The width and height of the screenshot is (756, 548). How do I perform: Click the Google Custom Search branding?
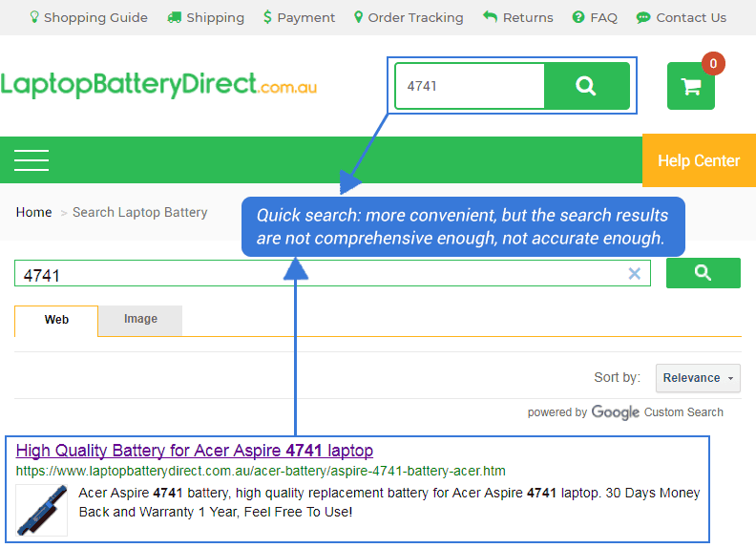[625, 412]
